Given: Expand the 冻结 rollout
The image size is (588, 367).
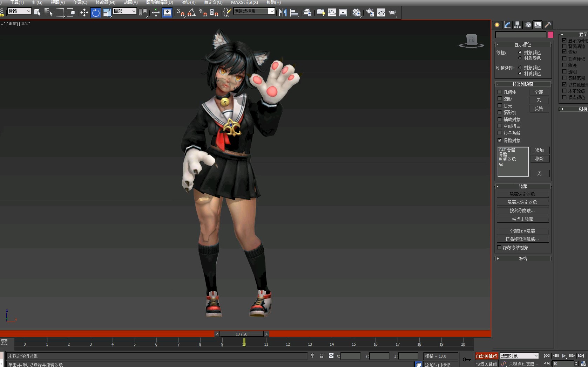Looking at the screenshot, I should click(x=523, y=258).
